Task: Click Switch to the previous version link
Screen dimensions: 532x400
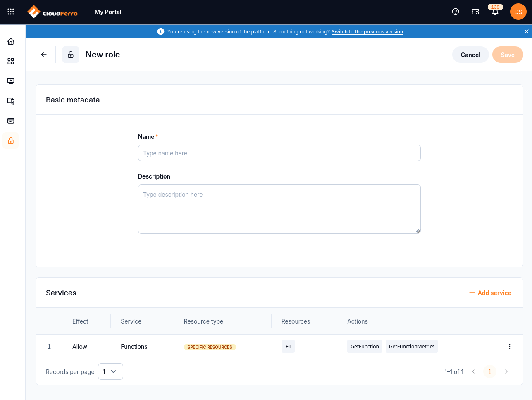Action: coord(367,31)
